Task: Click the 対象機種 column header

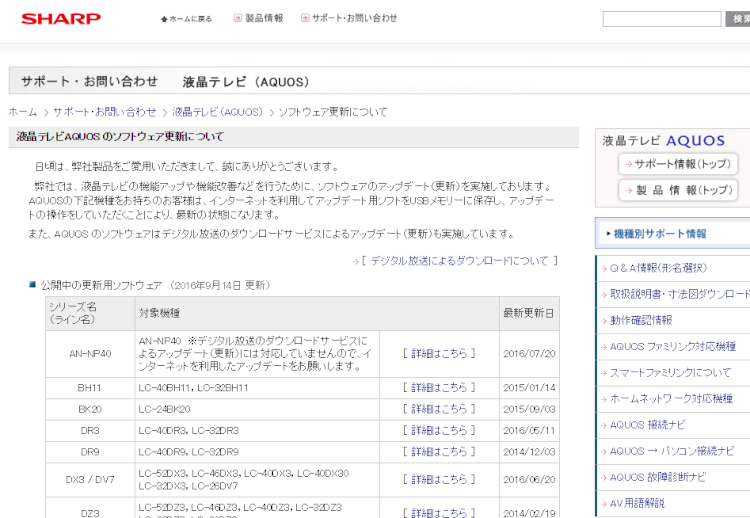Action: 317,313
